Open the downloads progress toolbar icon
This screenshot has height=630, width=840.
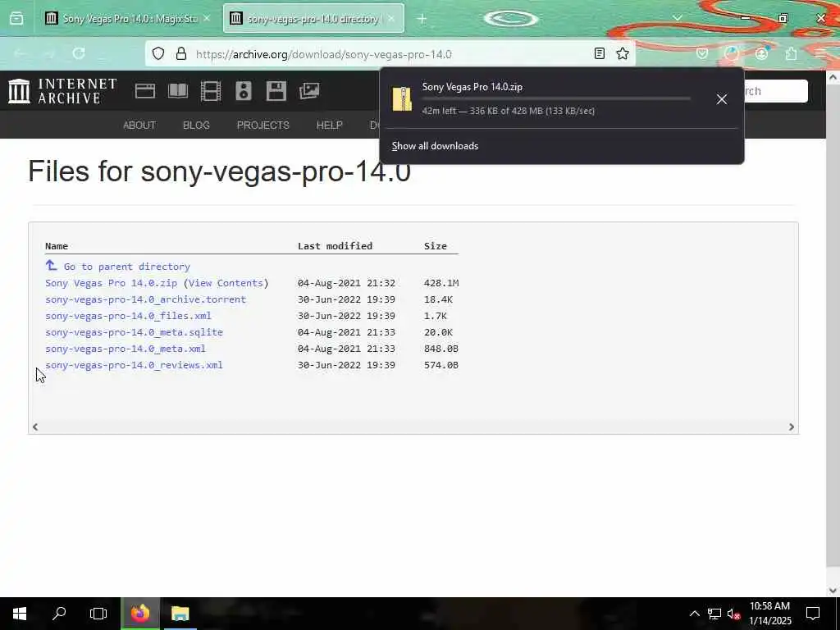(731, 53)
